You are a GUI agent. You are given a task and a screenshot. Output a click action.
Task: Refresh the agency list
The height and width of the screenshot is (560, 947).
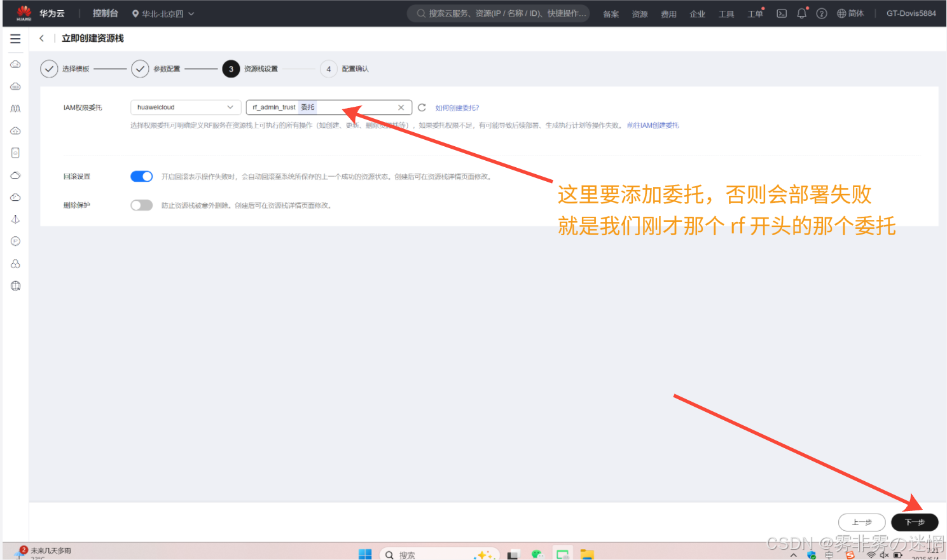pyautogui.click(x=422, y=107)
